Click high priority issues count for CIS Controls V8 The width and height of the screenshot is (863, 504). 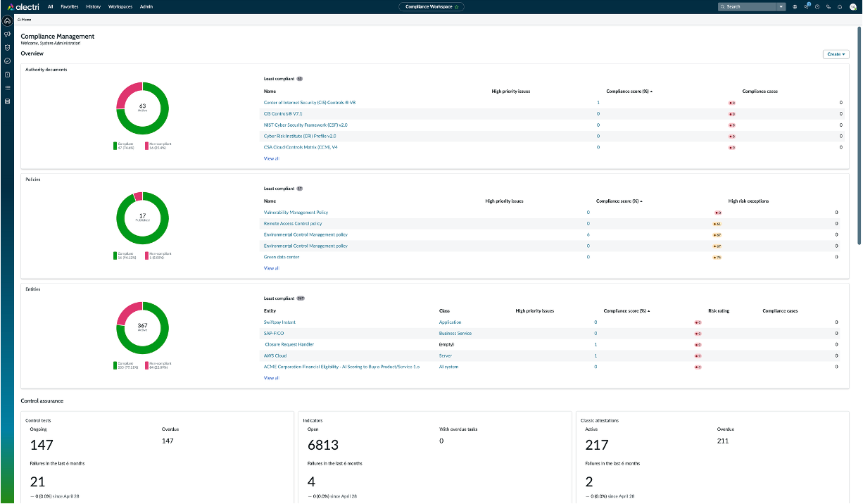(598, 103)
